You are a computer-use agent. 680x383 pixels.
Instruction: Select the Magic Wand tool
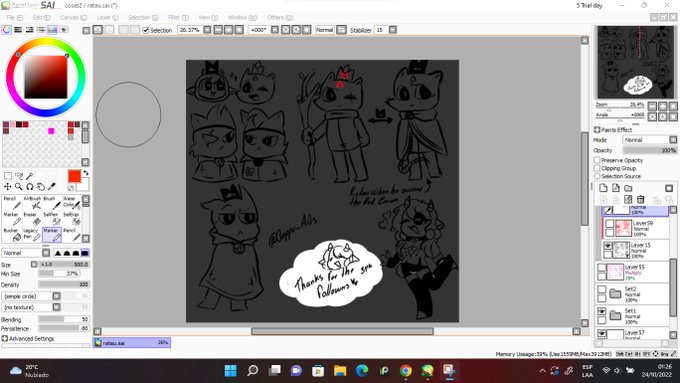pyautogui.click(x=29, y=176)
